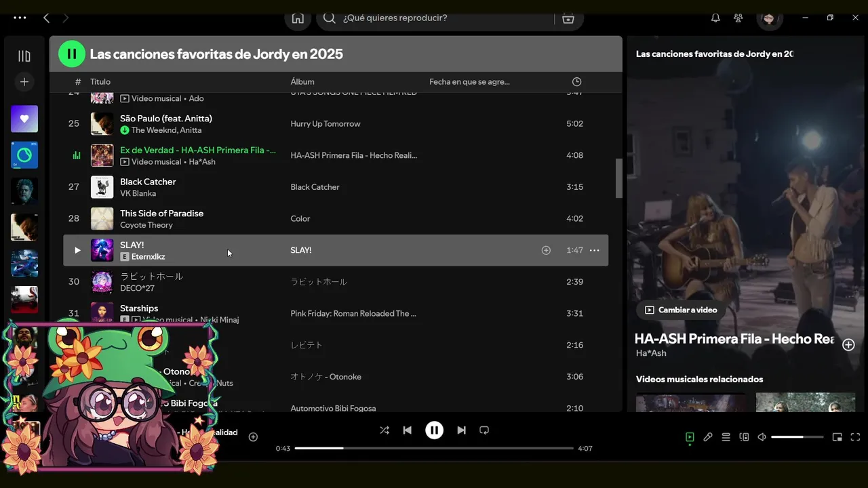The image size is (868, 488).
Task: Mute with the volume speaker icon
Action: pos(762,437)
